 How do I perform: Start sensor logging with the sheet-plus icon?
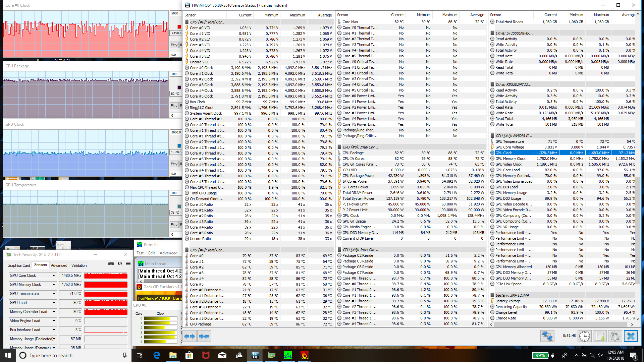(x=600, y=336)
